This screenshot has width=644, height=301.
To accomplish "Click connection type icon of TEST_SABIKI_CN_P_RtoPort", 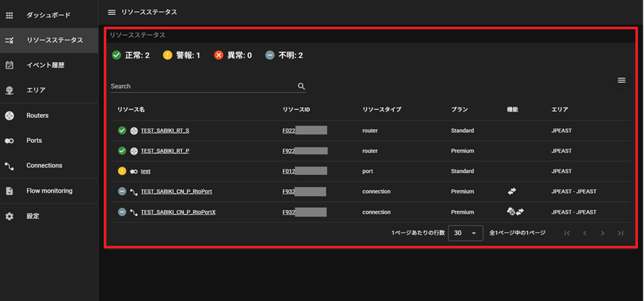I will (134, 192).
